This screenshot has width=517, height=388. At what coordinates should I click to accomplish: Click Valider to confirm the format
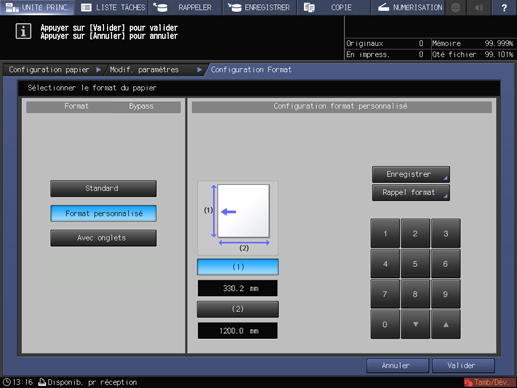pyautogui.click(x=463, y=366)
